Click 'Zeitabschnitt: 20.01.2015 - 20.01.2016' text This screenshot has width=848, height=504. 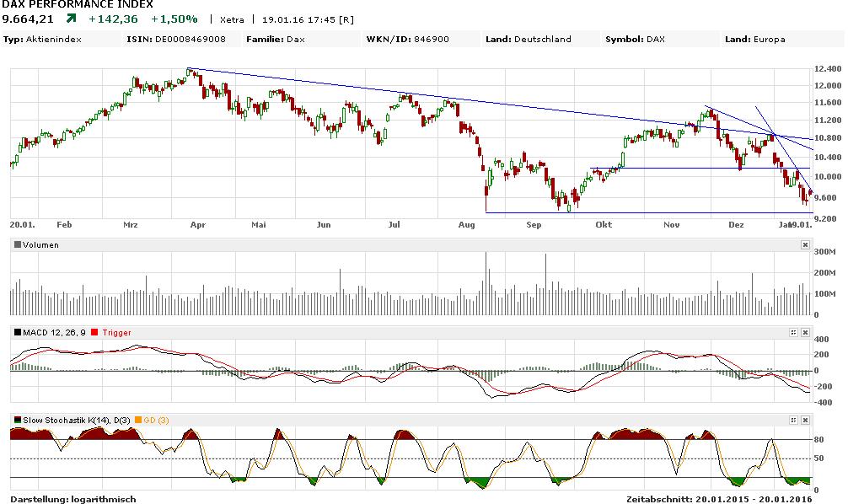tap(719, 499)
